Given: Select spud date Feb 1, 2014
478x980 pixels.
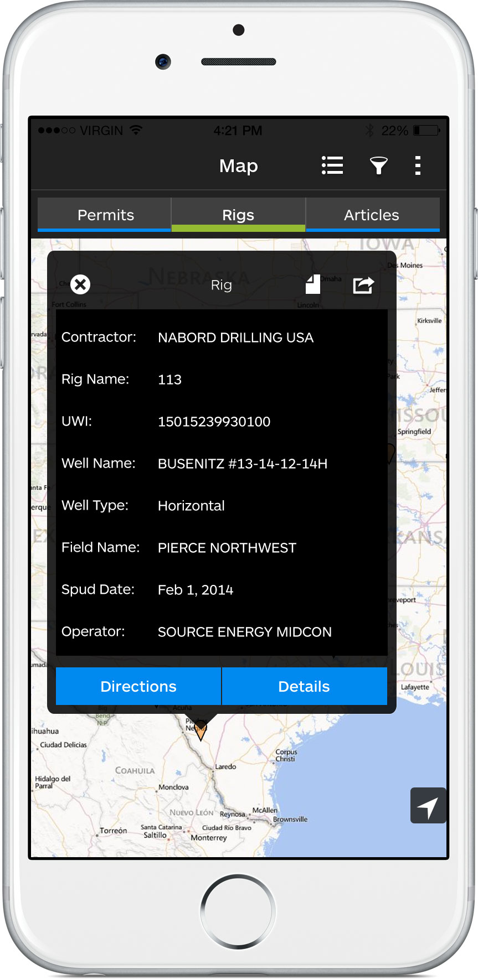Looking at the screenshot, I should [x=196, y=590].
